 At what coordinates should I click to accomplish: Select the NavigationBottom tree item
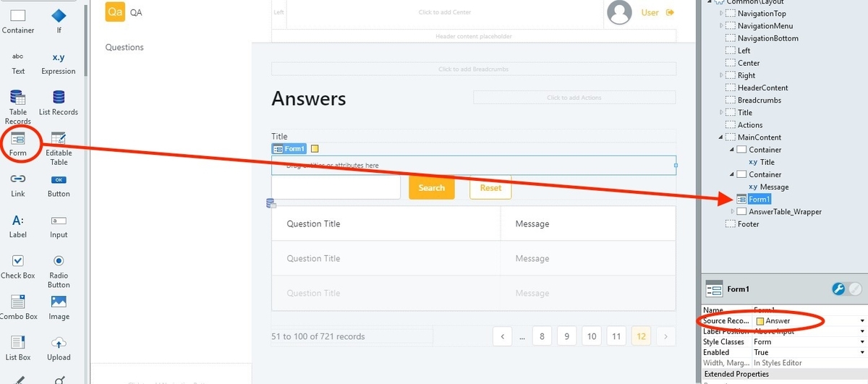tap(767, 38)
